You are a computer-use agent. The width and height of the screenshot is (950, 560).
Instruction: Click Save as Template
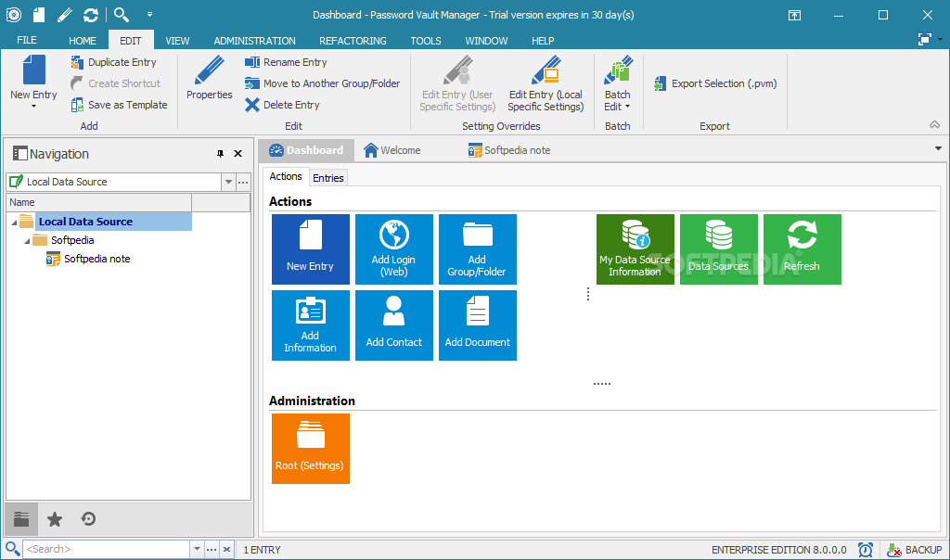pos(119,105)
